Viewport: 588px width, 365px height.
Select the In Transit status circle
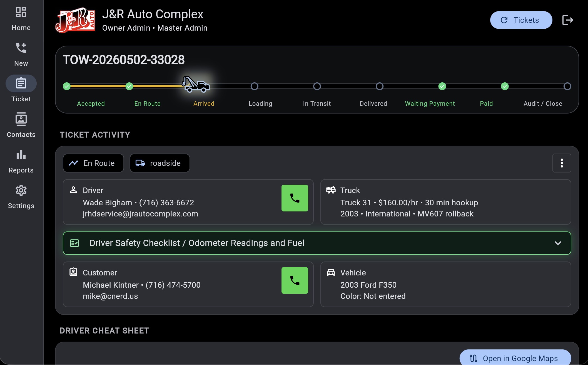(317, 86)
